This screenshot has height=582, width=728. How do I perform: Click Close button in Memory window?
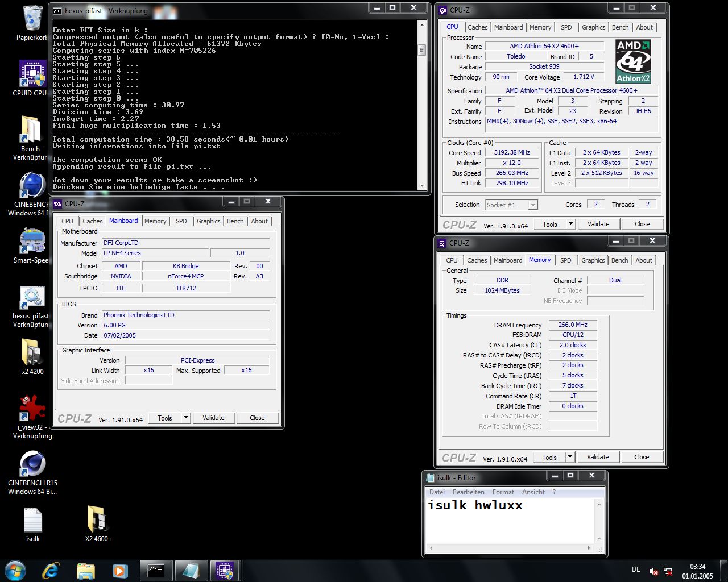point(642,457)
